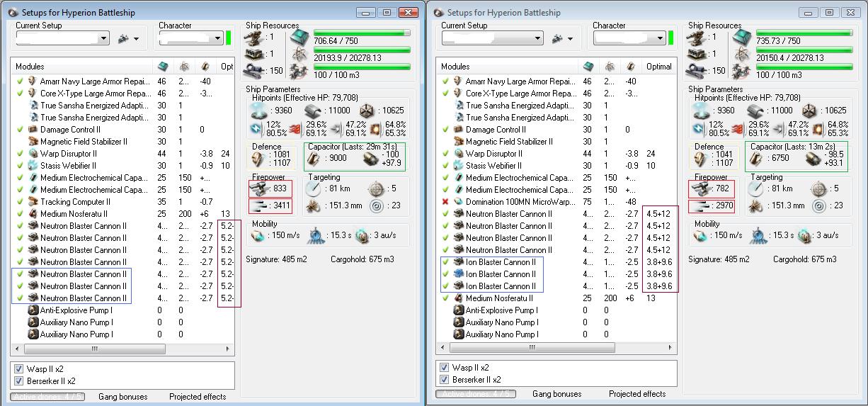Click the Modules column header in left window
The width and height of the screenshot is (868, 406).
pos(82,67)
